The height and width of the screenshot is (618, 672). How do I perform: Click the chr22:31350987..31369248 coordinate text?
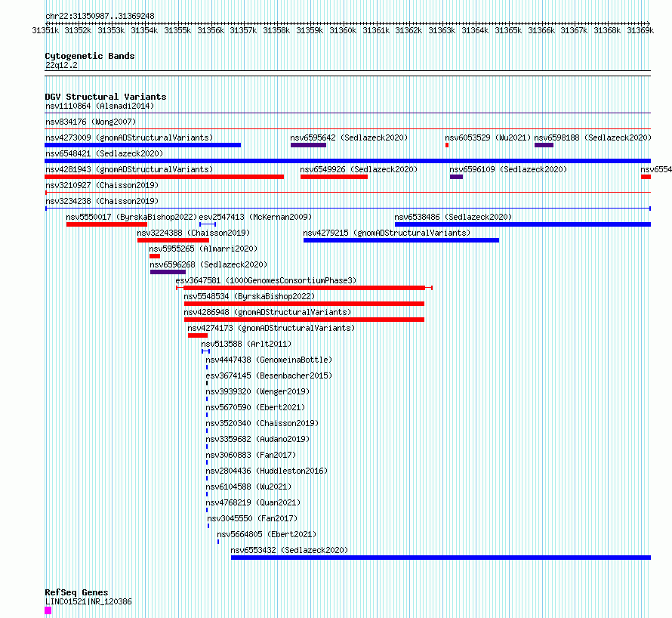coord(100,16)
